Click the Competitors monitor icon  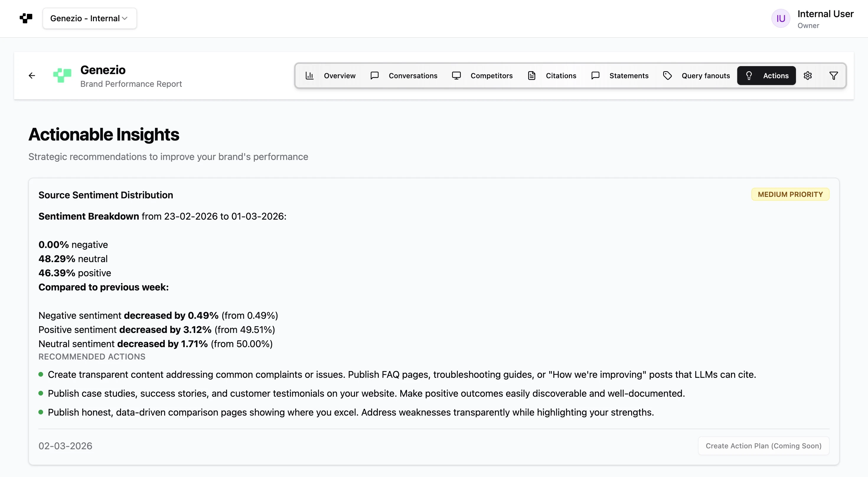tap(456, 76)
